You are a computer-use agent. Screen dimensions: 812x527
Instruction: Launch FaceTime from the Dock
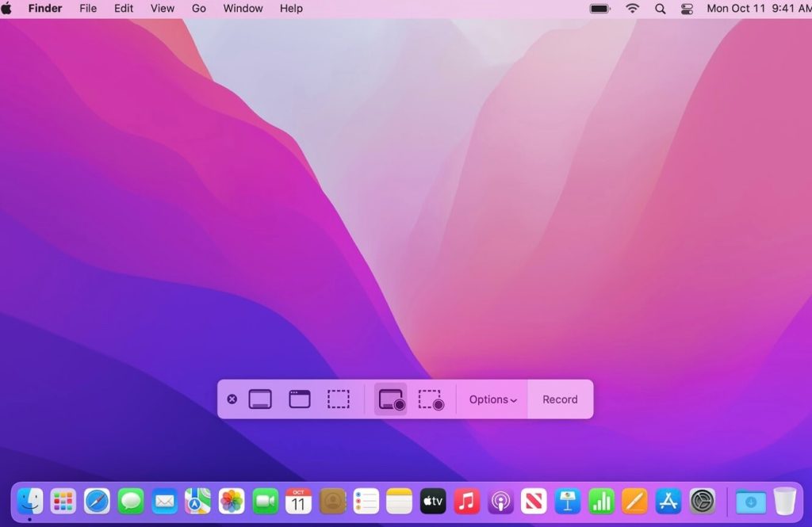pyautogui.click(x=265, y=501)
